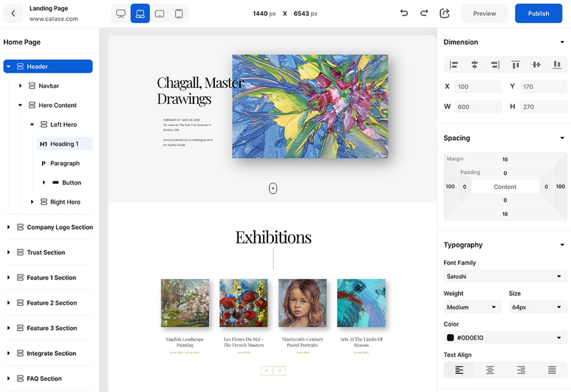
Task: Select justify text alignment
Action: (552, 370)
